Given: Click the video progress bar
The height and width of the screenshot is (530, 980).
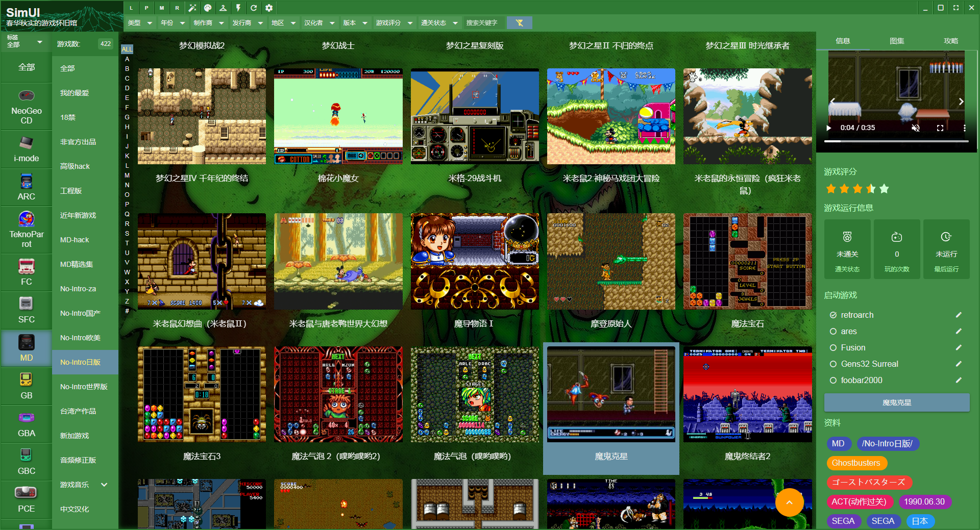Looking at the screenshot, I should pyautogui.click(x=897, y=141).
